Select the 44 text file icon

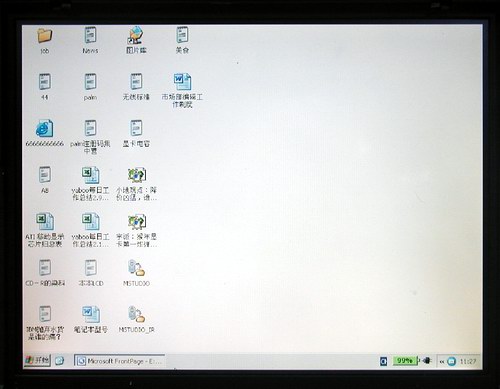point(45,82)
